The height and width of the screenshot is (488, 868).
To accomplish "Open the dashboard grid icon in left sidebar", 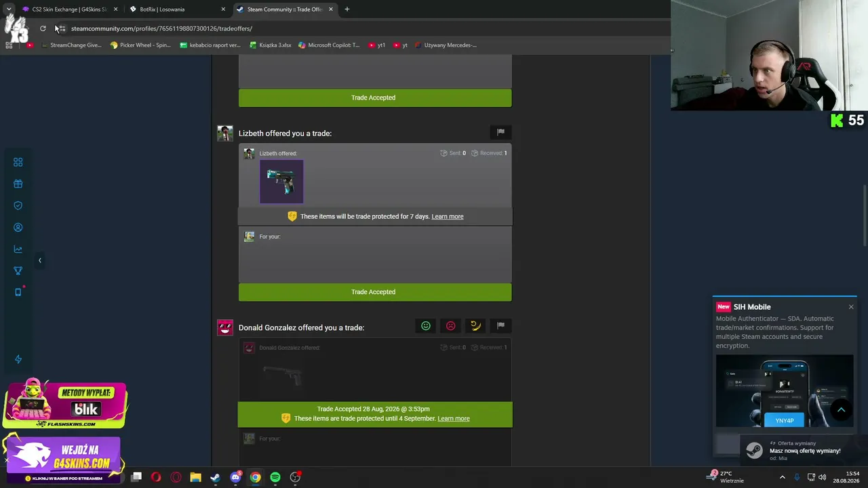I will pyautogui.click(x=18, y=162).
